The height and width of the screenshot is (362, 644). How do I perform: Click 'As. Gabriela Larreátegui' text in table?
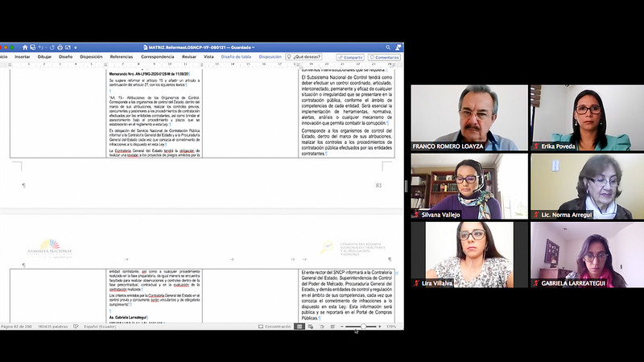click(x=128, y=318)
